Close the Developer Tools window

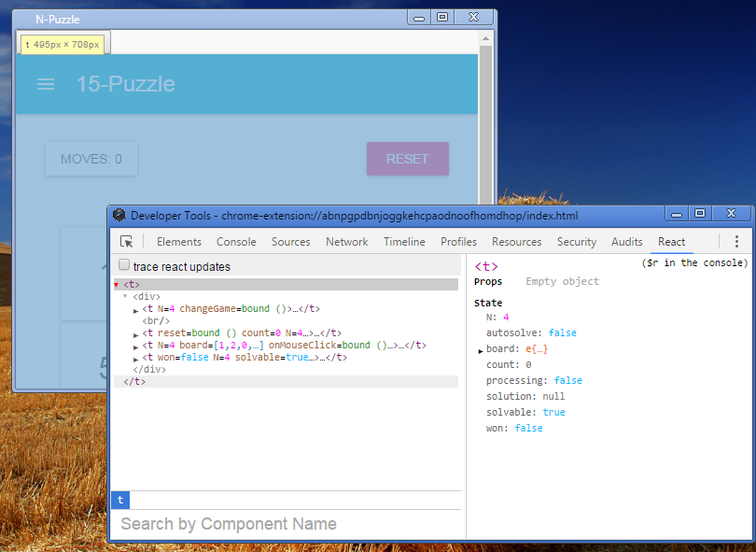731,214
